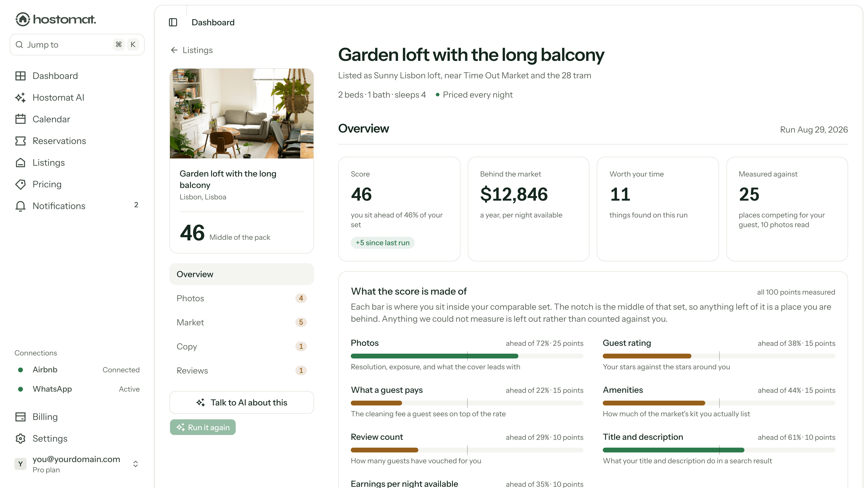The image size is (868, 488).
Task: Click the sparkle icon in Talk to AI button
Action: 201,402
